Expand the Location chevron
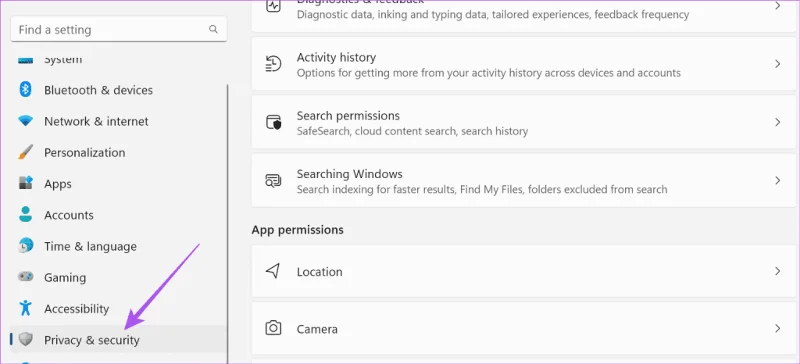The height and width of the screenshot is (364, 800). pyautogui.click(x=778, y=271)
